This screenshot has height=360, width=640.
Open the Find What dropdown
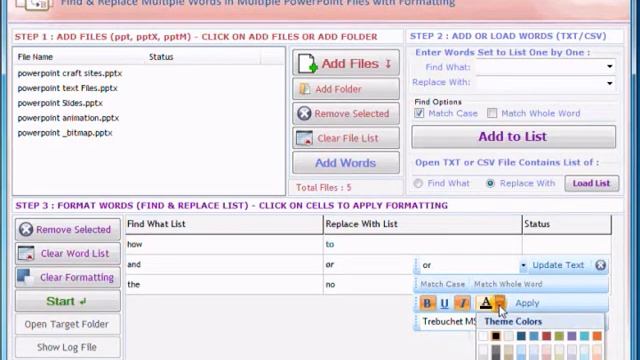click(609, 67)
